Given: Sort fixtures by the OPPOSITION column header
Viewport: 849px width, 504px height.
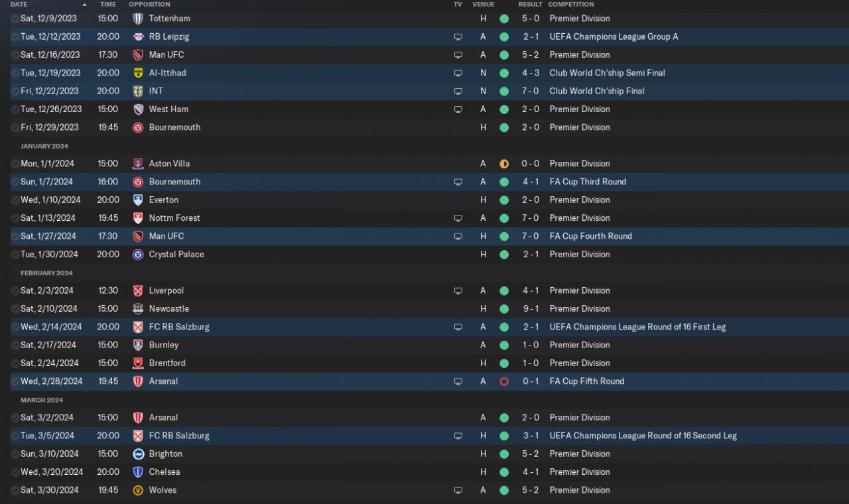Looking at the screenshot, I should 149,4.
